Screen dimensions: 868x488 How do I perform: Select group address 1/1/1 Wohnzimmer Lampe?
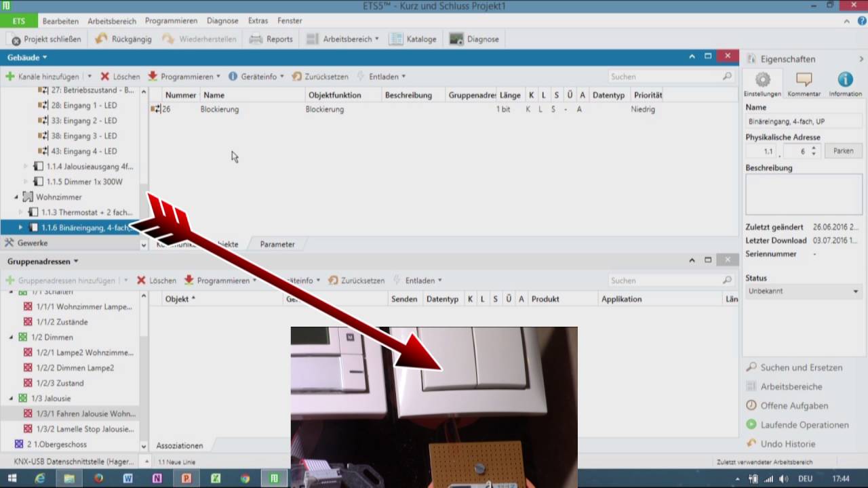coord(78,306)
